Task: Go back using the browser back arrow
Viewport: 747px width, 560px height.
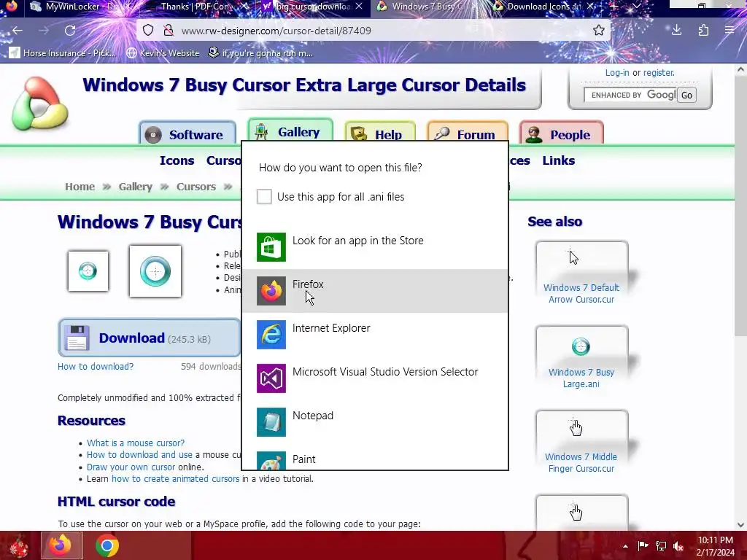Action: [18, 31]
